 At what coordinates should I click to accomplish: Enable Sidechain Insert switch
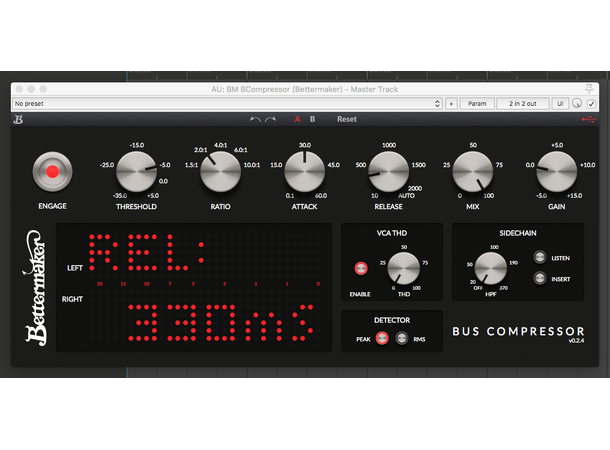pos(540,278)
